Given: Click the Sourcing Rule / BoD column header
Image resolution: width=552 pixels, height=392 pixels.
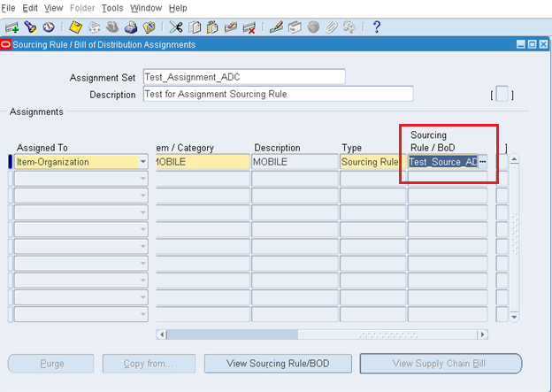Looking at the screenshot, I should [433, 142].
